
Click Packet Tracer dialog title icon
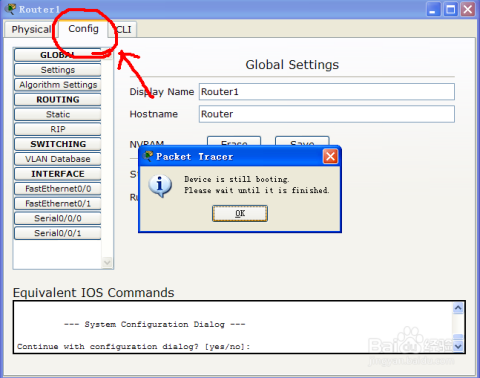tap(148, 156)
